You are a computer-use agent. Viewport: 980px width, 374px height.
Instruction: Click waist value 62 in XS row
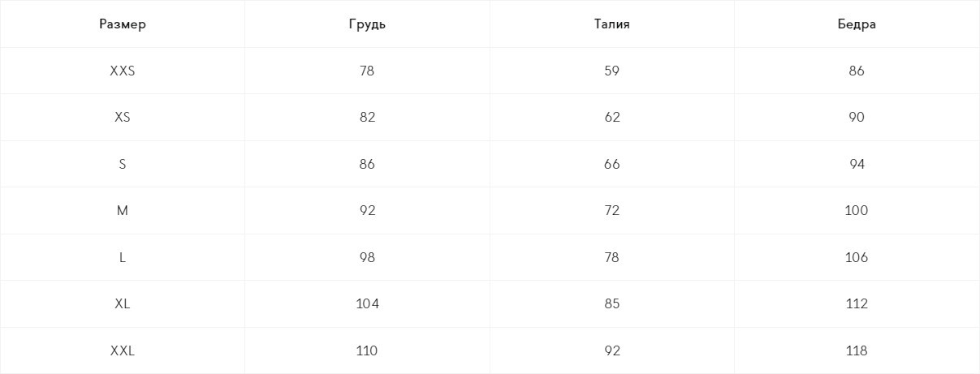pos(612,118)
